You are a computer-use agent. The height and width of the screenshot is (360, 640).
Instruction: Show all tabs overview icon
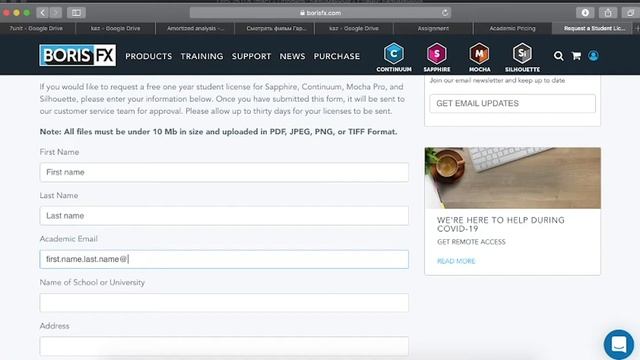click(x=631, y=13)
